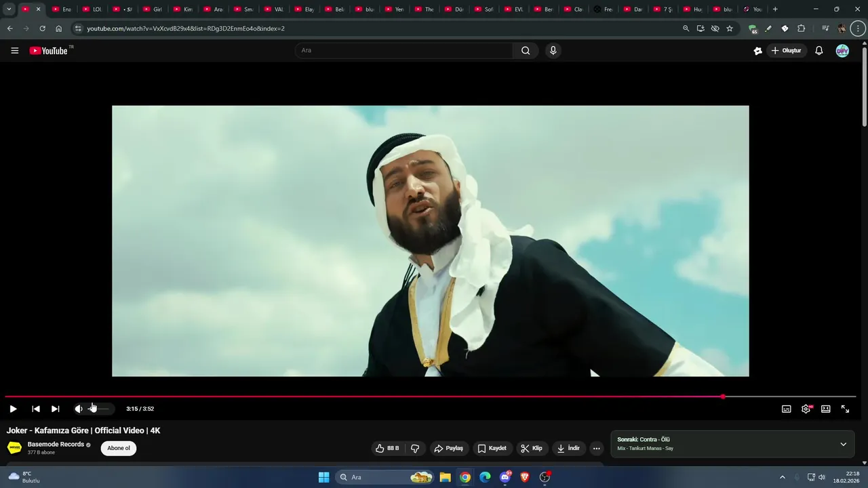Open the taskbar clock 22:18
The height and width of the screenshot is (488, 868).
point(846,477)
